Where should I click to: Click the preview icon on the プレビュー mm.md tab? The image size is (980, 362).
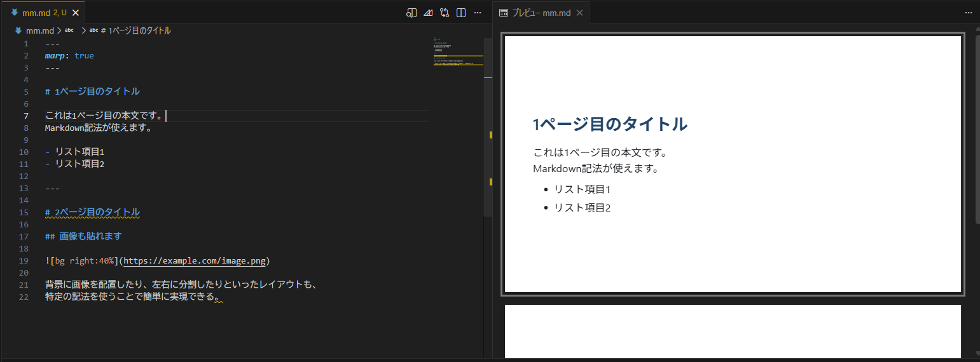click(504, 13)
